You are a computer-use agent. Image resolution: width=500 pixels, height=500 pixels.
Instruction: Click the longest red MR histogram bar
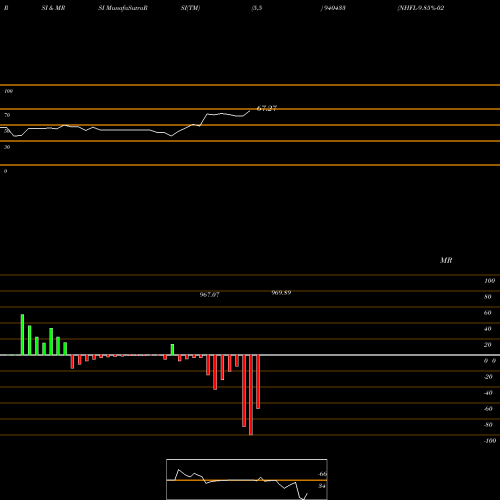tap(251, 395)
